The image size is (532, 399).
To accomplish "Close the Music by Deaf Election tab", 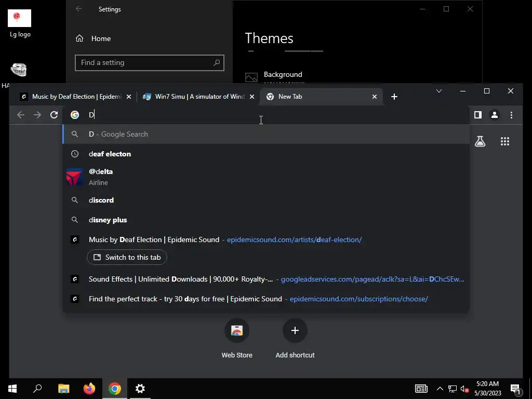I will tap(129, 97).
